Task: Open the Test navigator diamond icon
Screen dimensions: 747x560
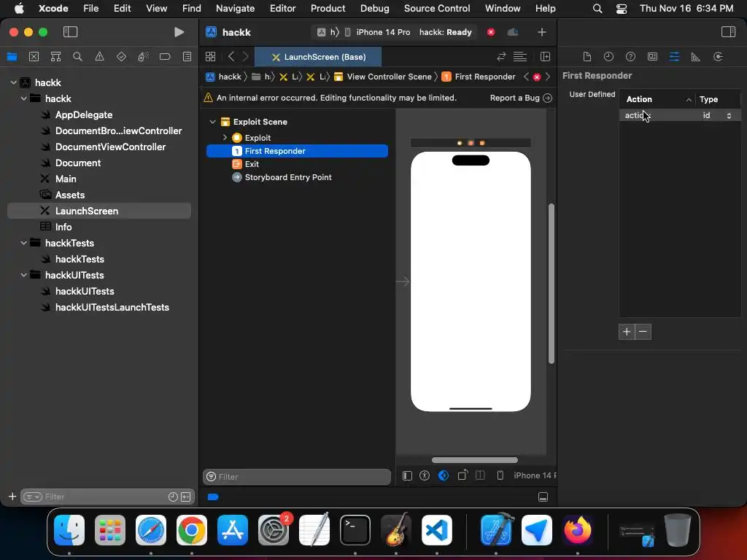Action: click(x=122, y=57)
